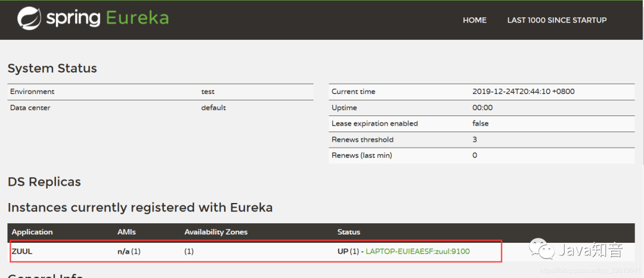Screen dimensions: 644x278
Task: Select the '00:00' uptime value
Action: [x=482, y=108]
